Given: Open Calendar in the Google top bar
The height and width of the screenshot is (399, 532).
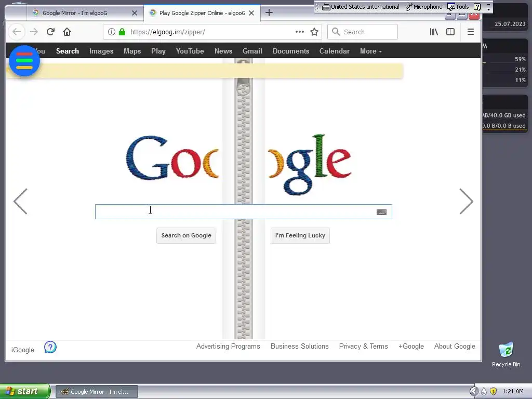Looking at the screenshot, I should click(334, 51).
